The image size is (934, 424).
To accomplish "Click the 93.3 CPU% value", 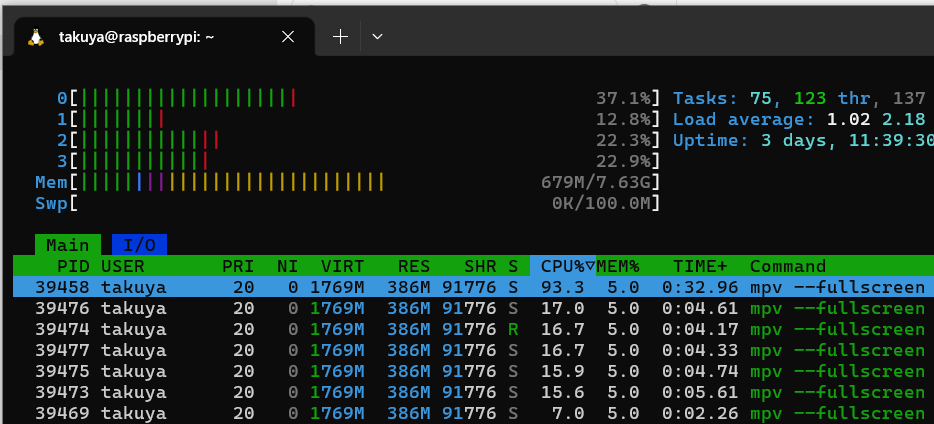I will 563,288.
